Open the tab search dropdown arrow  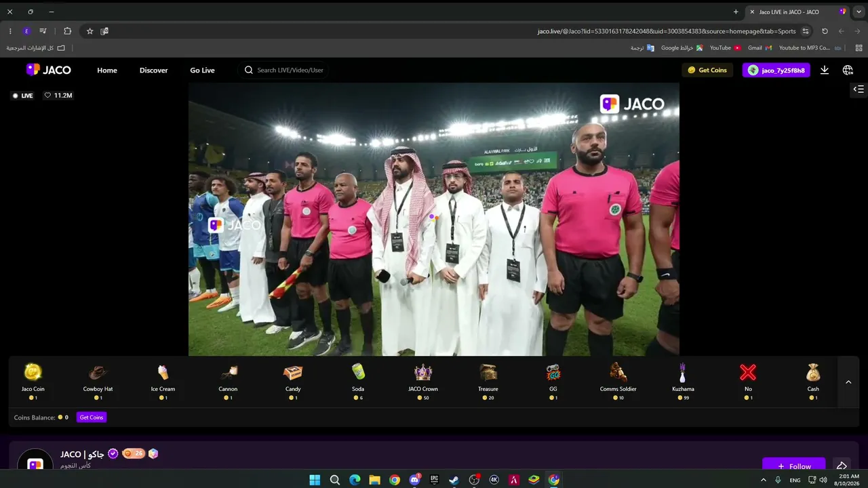click(x=859, y=12)
